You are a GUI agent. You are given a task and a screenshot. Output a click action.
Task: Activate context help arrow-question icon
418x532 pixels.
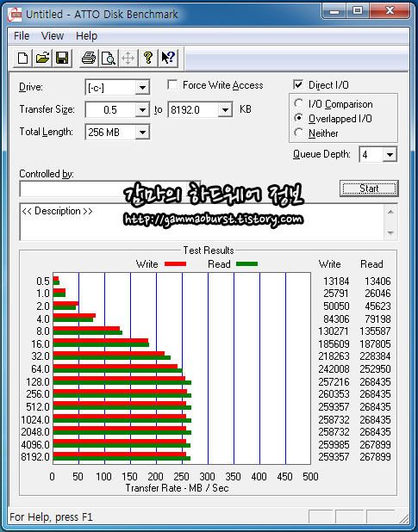click(168, 58)
